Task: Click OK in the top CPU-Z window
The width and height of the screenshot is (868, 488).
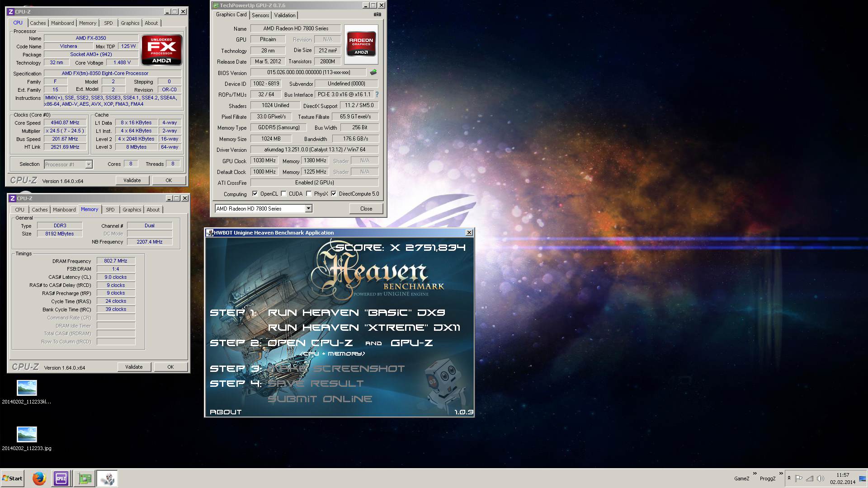Action: point(169,180)
